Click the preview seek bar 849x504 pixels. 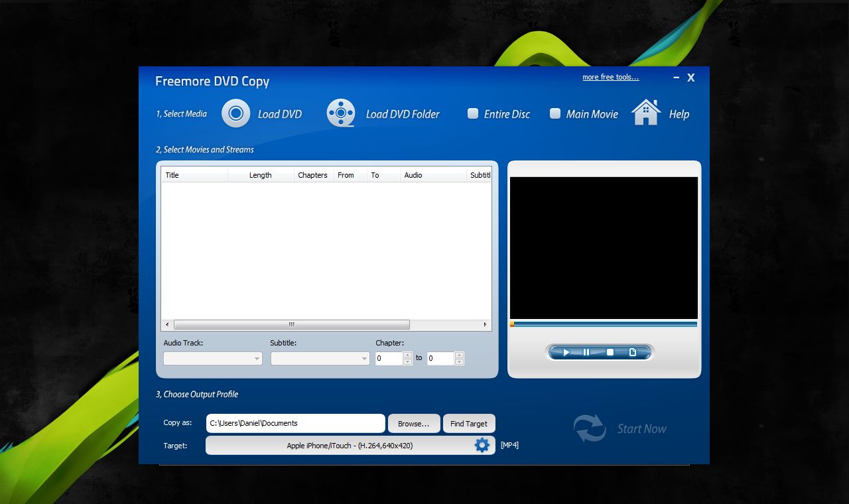[x=604, y=324]
